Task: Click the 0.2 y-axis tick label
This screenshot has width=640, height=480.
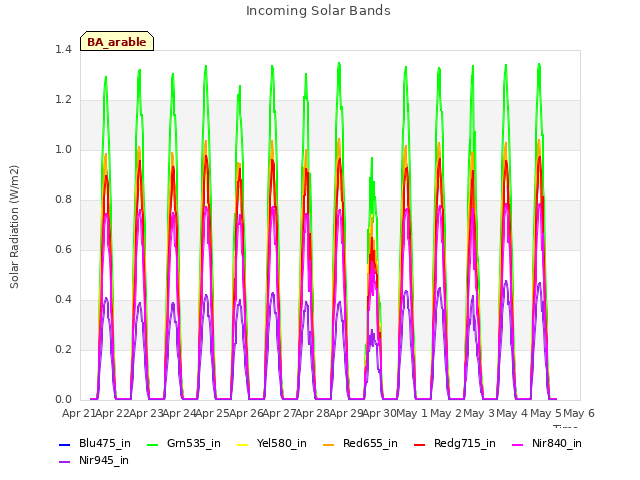Action: (63, 349)
